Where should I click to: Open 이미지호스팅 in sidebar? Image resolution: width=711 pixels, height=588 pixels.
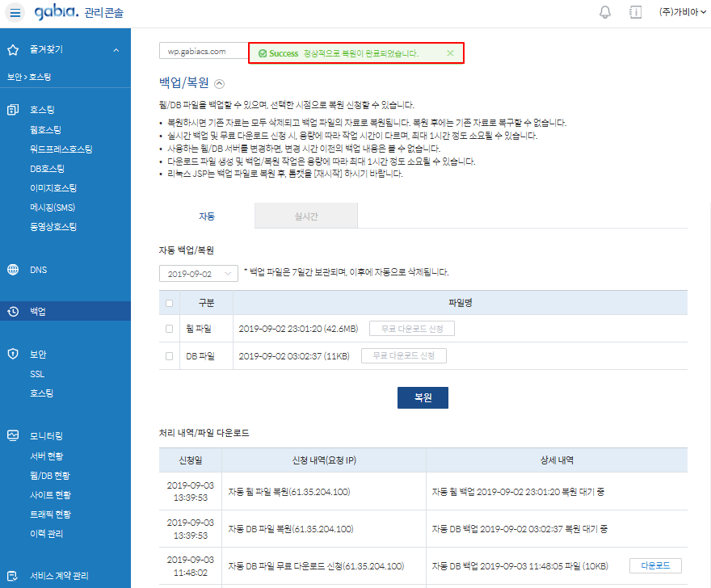tap(53, 188)
